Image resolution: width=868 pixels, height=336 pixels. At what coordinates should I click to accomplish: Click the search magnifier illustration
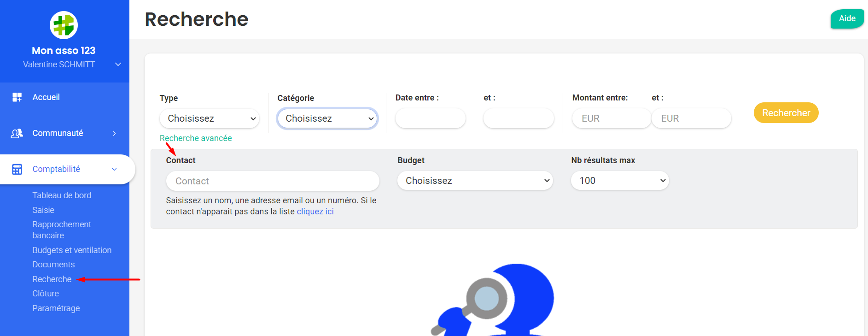click(x=492, y=300)
